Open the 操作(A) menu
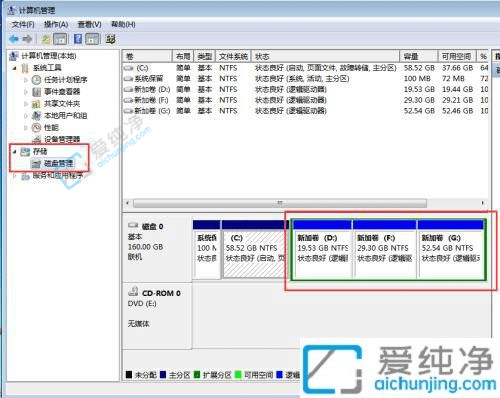 [x=56, y=25]
